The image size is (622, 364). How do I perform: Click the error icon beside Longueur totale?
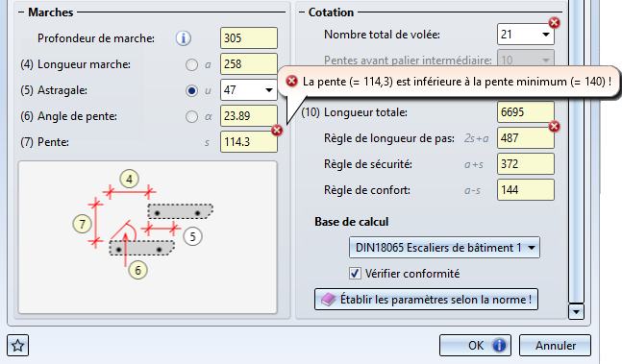554,127
